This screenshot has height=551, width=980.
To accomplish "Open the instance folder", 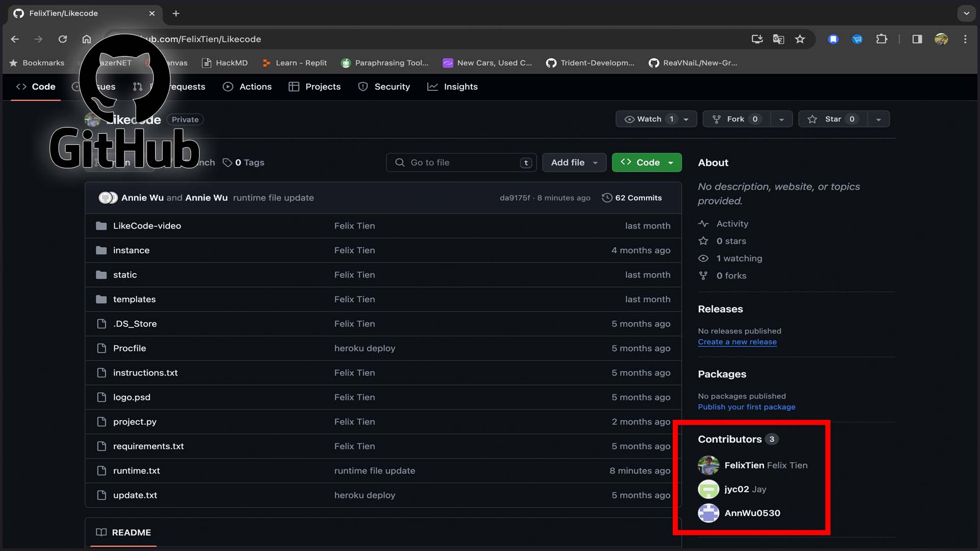I will [131, 251].
